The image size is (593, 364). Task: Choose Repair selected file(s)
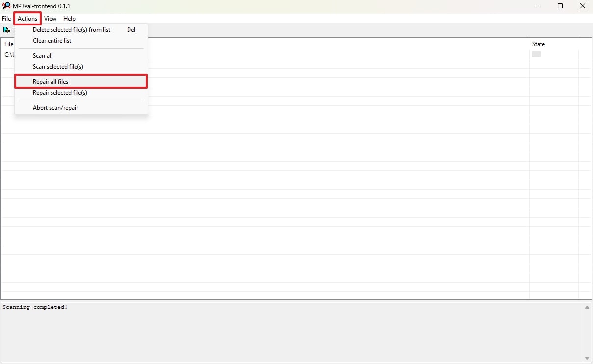pyautogui.click(x=60, y=93)
